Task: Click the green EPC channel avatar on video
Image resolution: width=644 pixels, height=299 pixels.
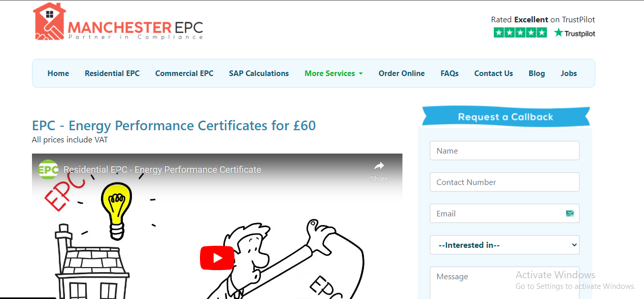Action: click(48, 169)
